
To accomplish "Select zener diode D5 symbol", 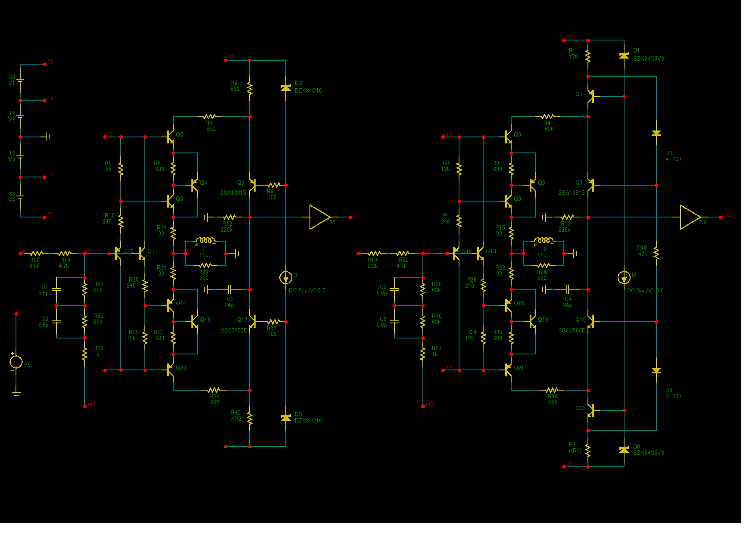I will pyautogui.click(x=286, y=418).
